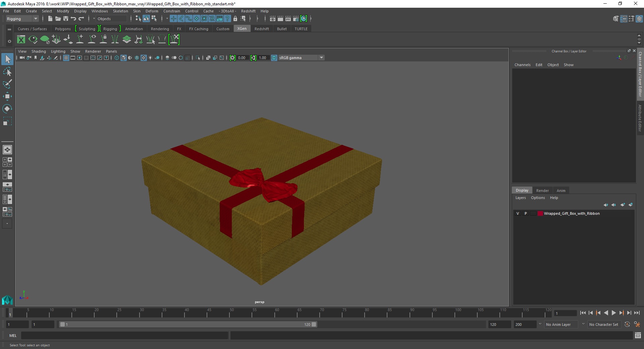Open the viewport Shading menu
This screenshot has height=349, width=644.
tap(39, 51)
